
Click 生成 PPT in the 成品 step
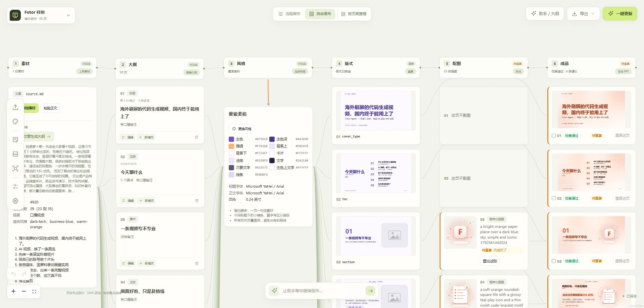pos(623,71)
